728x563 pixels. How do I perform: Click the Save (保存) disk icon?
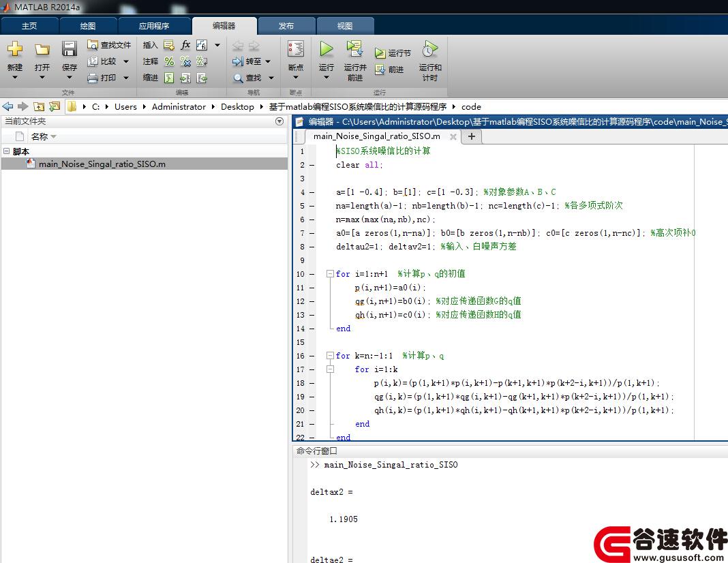tap(69, 50)
